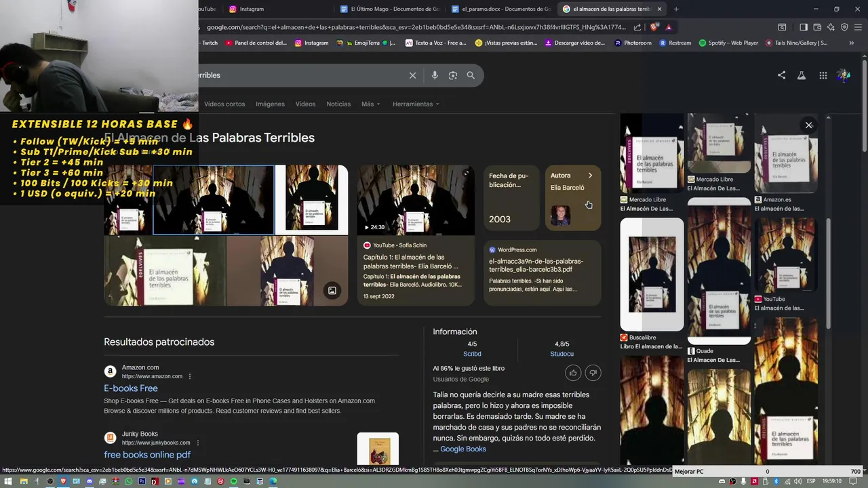The height and width of the screenshot is (488, 868).
Task: Expand the Herramientas dropdown
Action: pyautogui.click(x=416, y=104)
